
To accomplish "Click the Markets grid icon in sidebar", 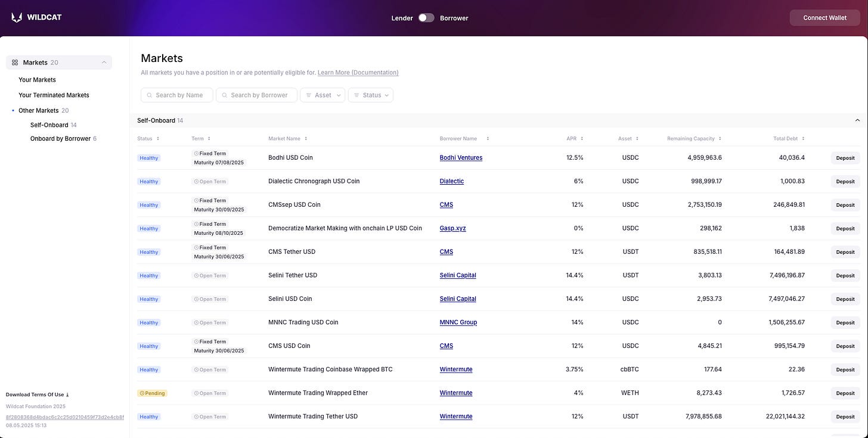I will click(15, 63).
